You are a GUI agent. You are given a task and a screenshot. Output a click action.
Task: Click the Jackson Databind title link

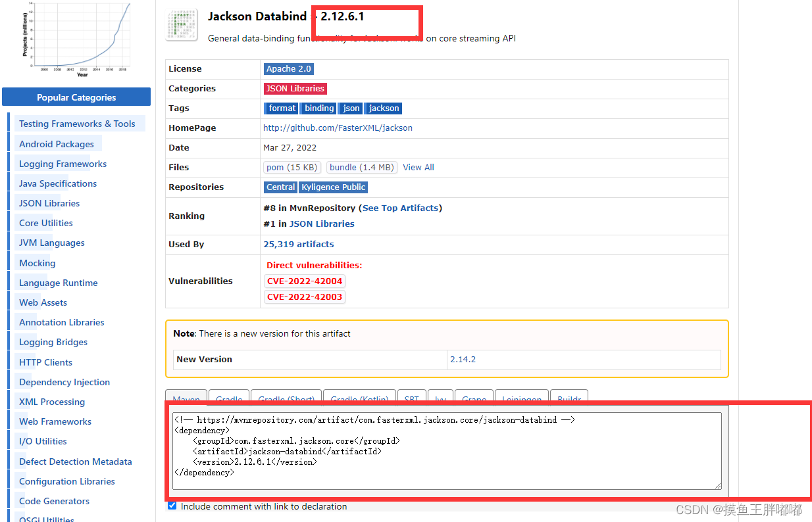[257, 16]
